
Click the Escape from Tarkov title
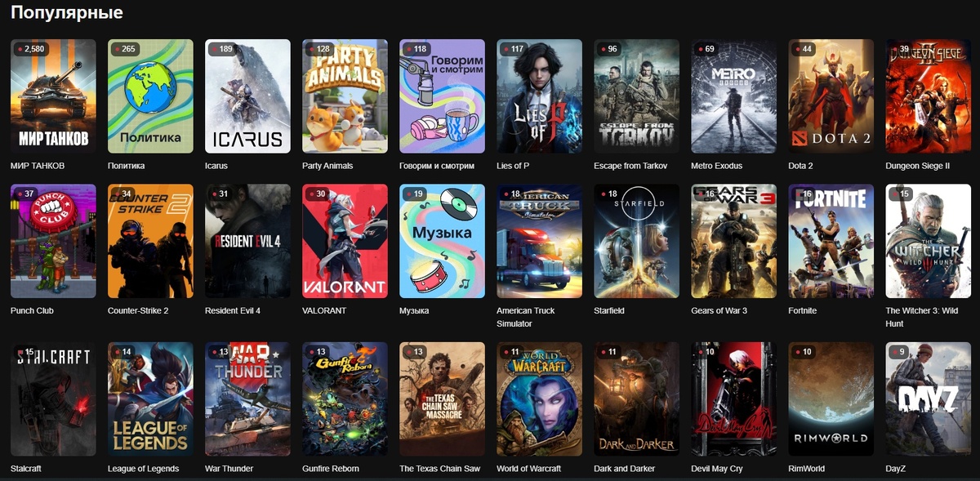pyautogui.click(x=630, y=166)
